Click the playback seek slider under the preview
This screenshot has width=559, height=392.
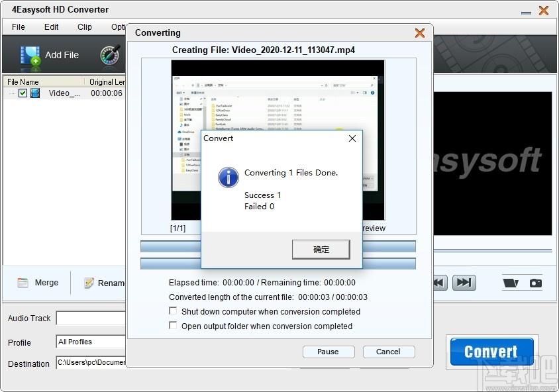click(x=493, y=251)
